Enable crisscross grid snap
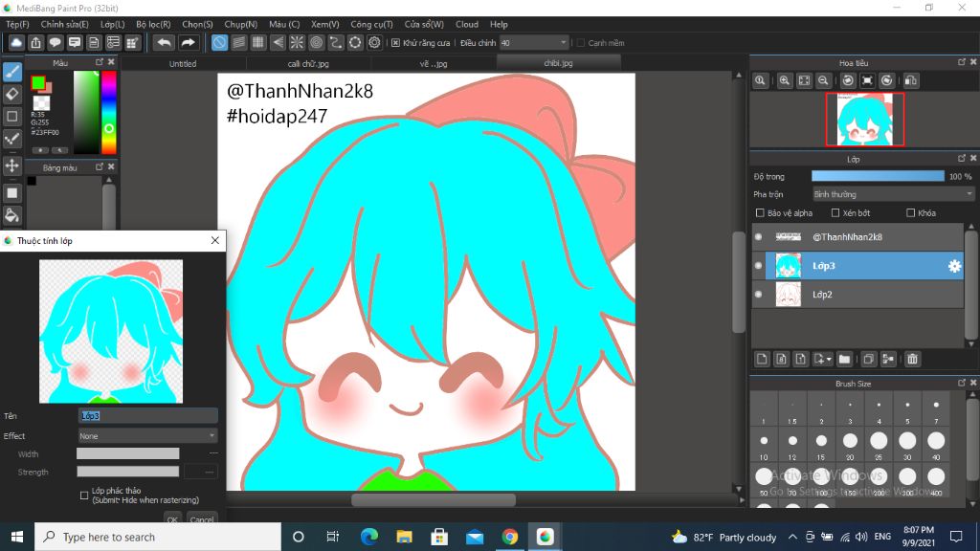980x551 pixels. (258, 42)
